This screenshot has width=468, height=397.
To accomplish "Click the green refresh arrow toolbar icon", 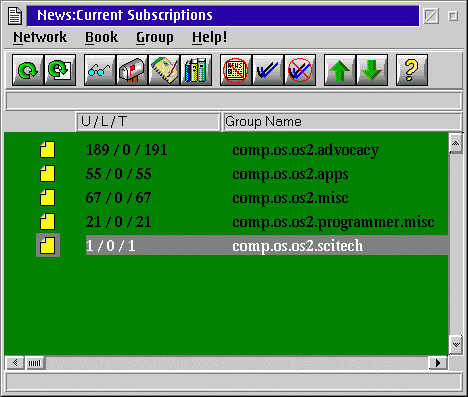I will [28, 70].
